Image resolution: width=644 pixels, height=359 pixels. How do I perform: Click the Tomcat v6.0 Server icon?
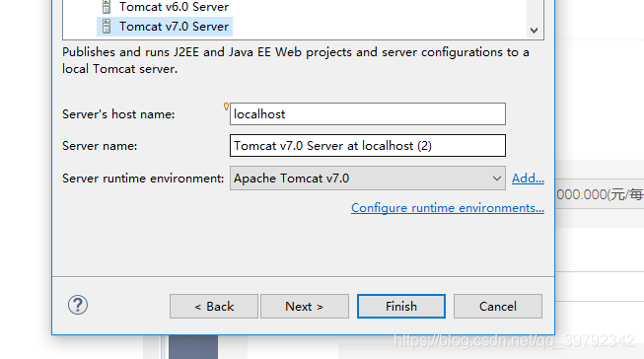(107, 7)
